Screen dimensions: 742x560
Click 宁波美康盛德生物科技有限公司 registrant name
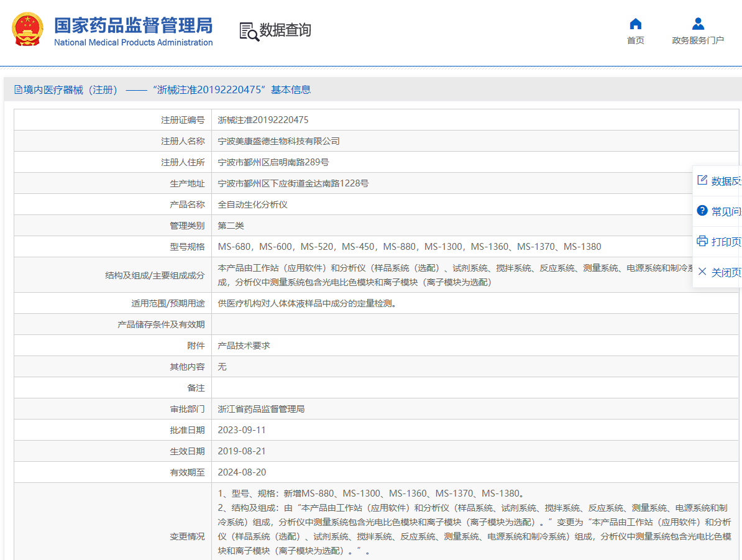point(279,142)
